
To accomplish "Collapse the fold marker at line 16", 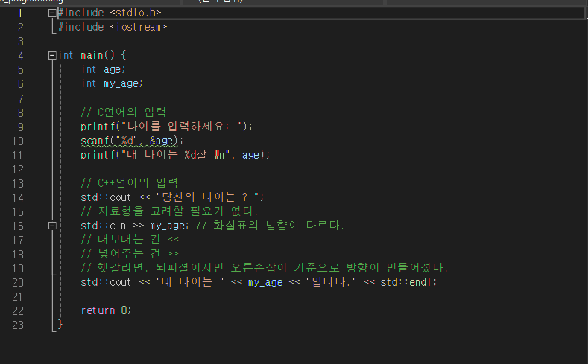I will pos(52,226).
